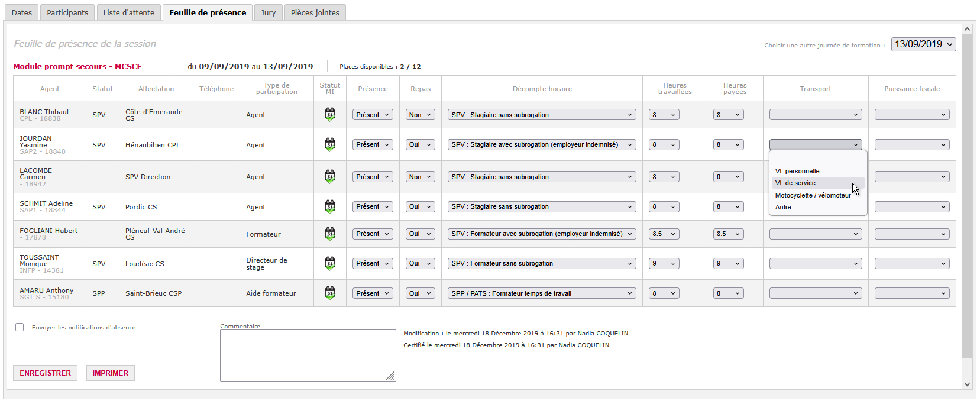Viewport: 980px width, 404px height.
Task: Select 'Motocyclette / vélomoteur' transport option
Action: tap(818, 195)
